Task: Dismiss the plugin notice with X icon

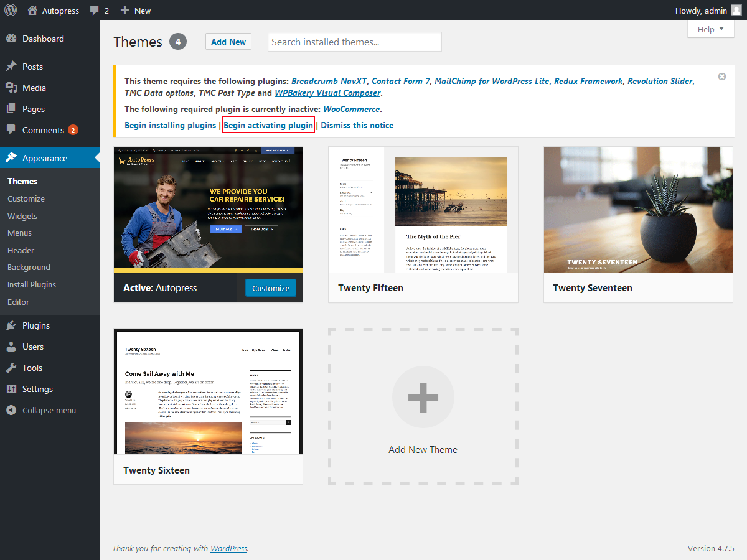Action: click(722, 77)
